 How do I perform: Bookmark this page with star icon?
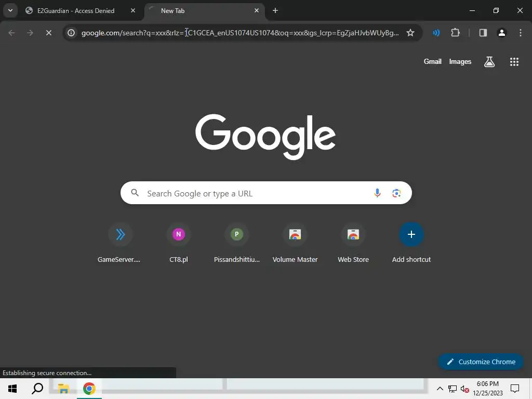(x=410, y=33)
